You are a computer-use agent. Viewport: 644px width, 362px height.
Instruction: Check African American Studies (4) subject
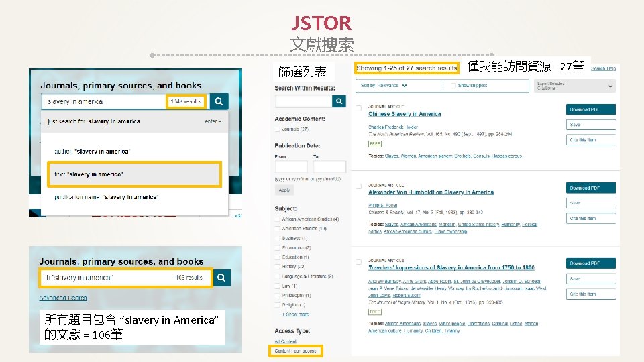point(278,219)
